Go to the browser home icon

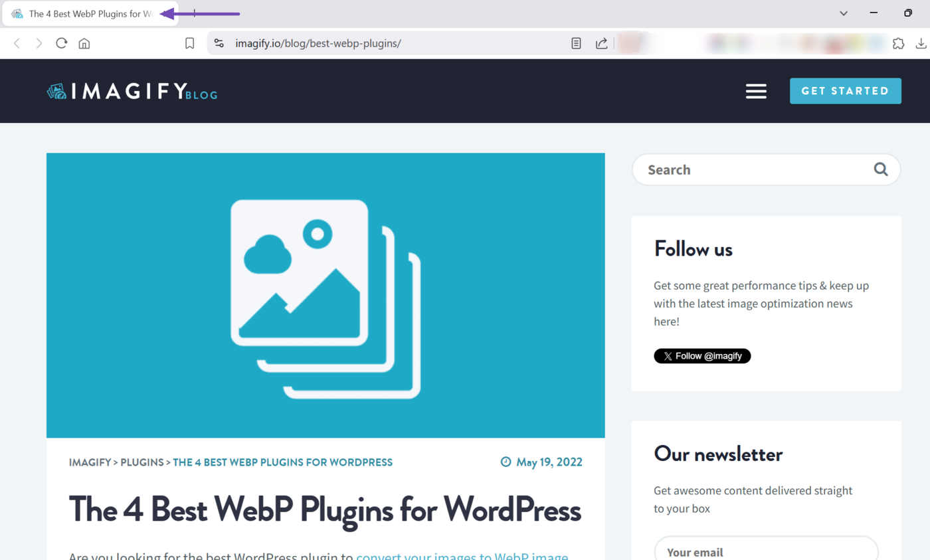click(x=84, y=44)
